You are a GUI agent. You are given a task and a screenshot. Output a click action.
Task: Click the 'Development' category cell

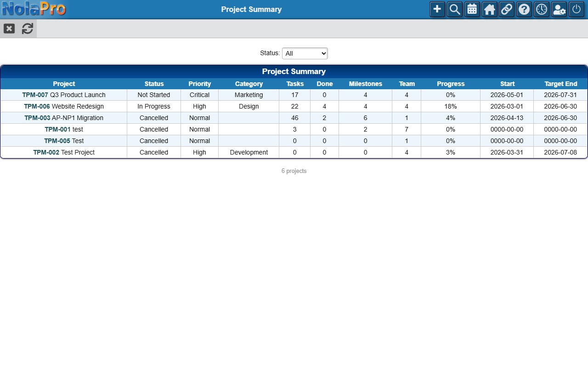coord(249,152)
